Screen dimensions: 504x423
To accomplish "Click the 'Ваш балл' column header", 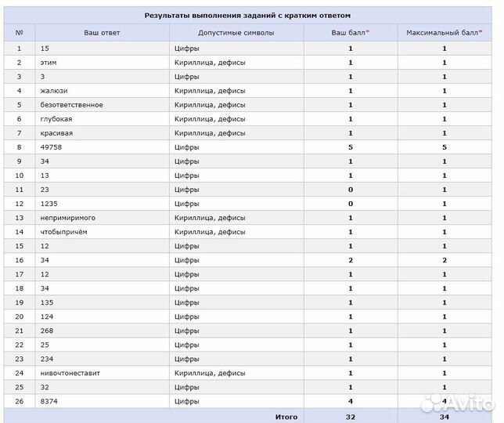I will coord(350,33).
